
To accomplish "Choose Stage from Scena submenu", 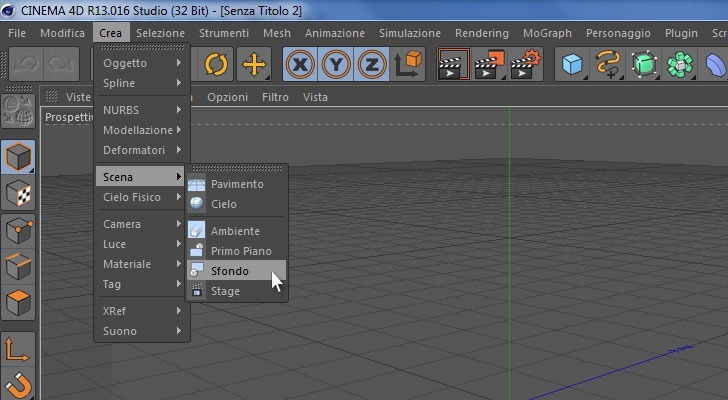I will (x=237, y=291).
